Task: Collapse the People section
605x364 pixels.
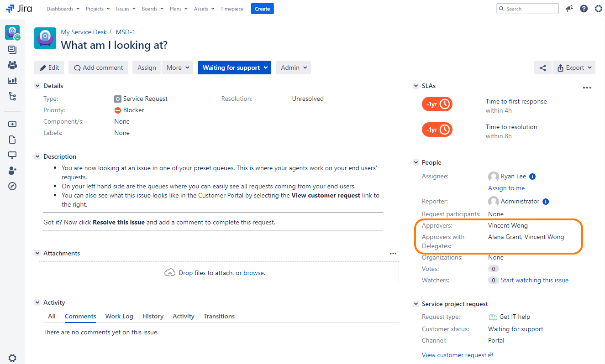Action: click(x=416, y=162)
